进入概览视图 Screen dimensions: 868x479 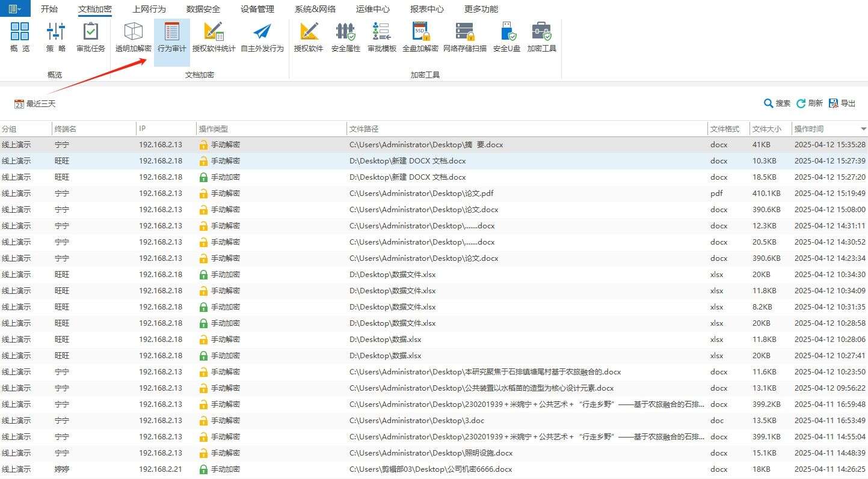click(19, 37)
